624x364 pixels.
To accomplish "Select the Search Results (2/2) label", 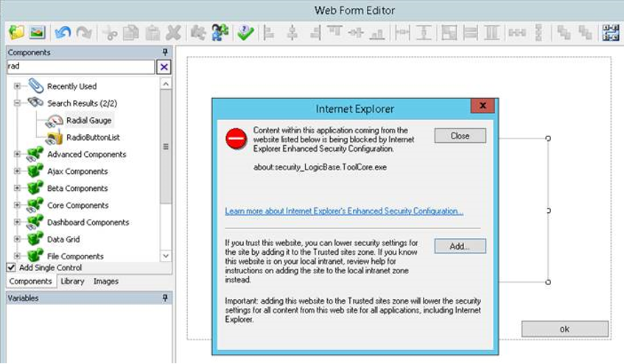I will click(82, 103).
